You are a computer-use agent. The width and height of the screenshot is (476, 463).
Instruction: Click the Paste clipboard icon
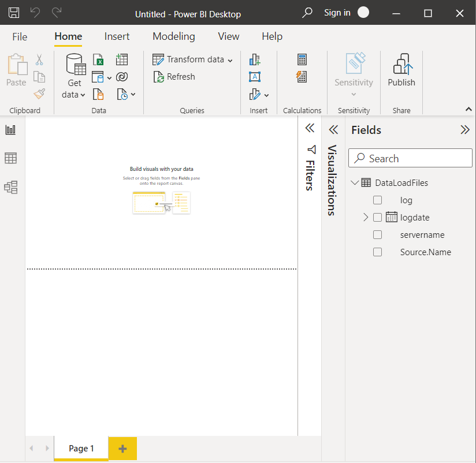pos(17,64)
